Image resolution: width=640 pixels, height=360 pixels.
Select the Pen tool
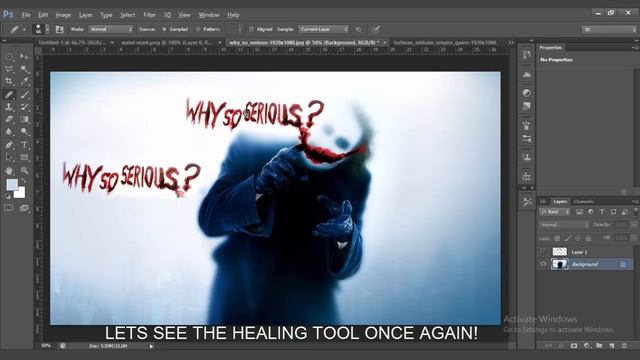9,144
